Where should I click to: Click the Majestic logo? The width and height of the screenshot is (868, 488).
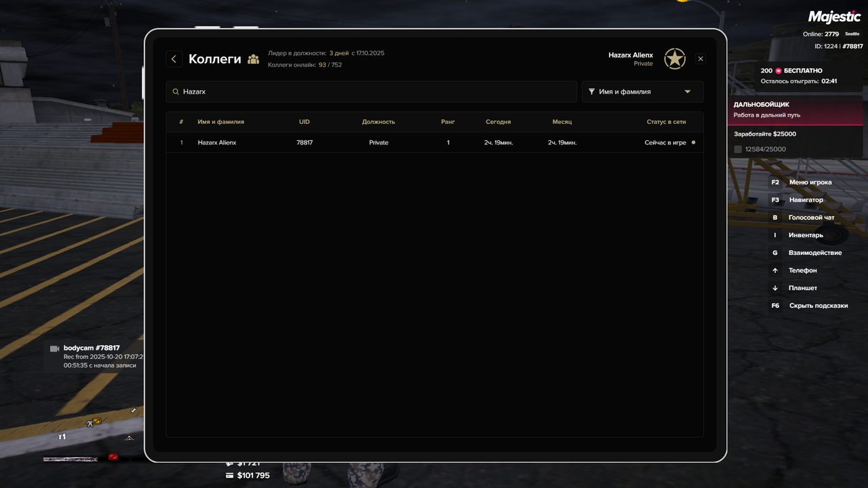pyautogui.click(x=834, y=17)
